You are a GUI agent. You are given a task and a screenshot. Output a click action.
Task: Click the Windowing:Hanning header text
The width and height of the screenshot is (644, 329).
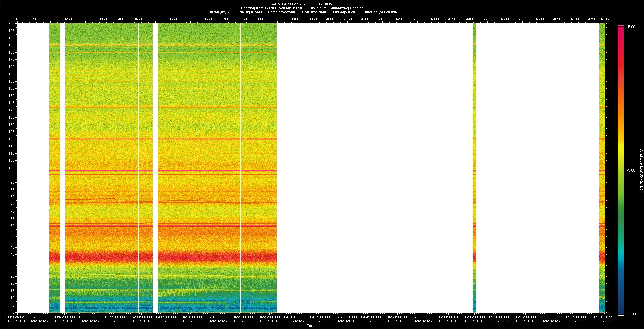point(347,8)
